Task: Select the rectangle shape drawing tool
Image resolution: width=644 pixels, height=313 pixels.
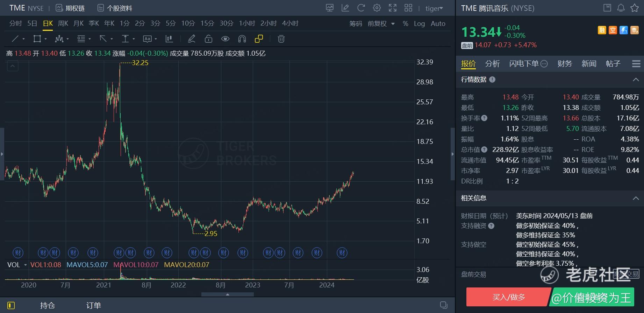Action: point(37,39)
